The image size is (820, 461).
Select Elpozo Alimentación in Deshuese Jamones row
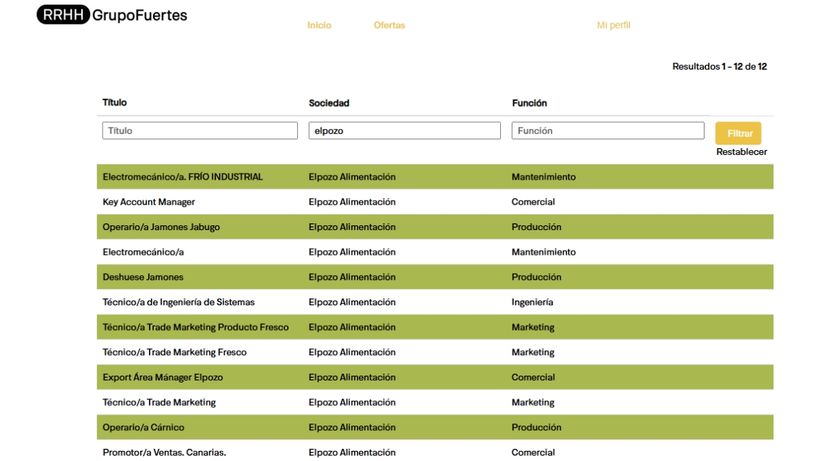click(x=352, y=277)
